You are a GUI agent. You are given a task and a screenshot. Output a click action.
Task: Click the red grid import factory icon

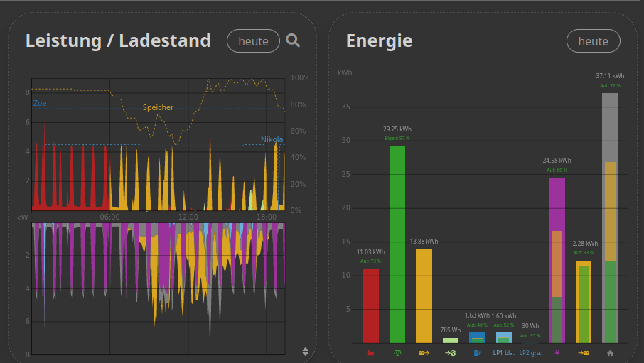coord(370,353)
